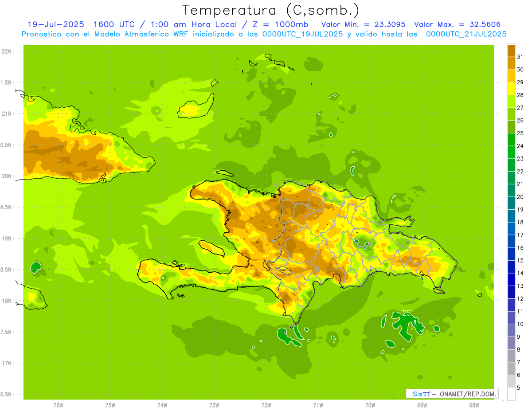Click the legend value "31"
The width and height of the screenshot is (532, 411).
point(520,57)
